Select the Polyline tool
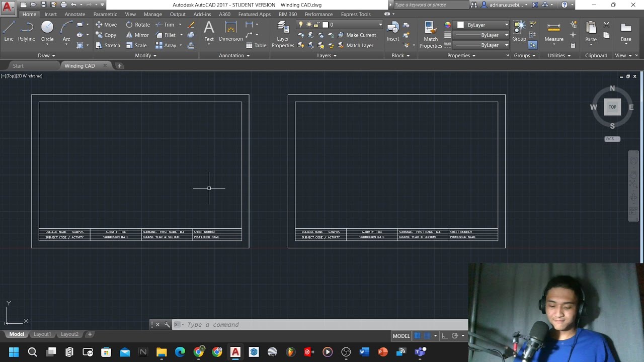This screenshot has height=362, width=644. [26, 31]
